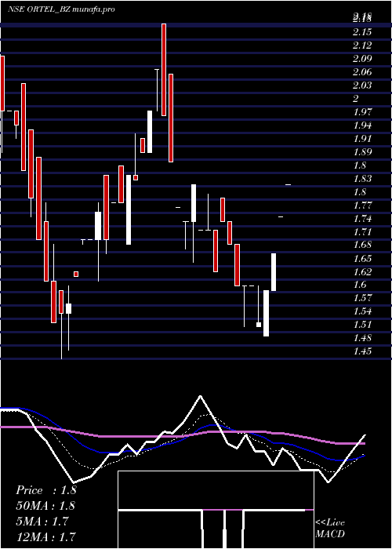This screenshot has height=549, width=392.
Task: Click the 1.48 price axis label
Action: (x=362, y=338)
